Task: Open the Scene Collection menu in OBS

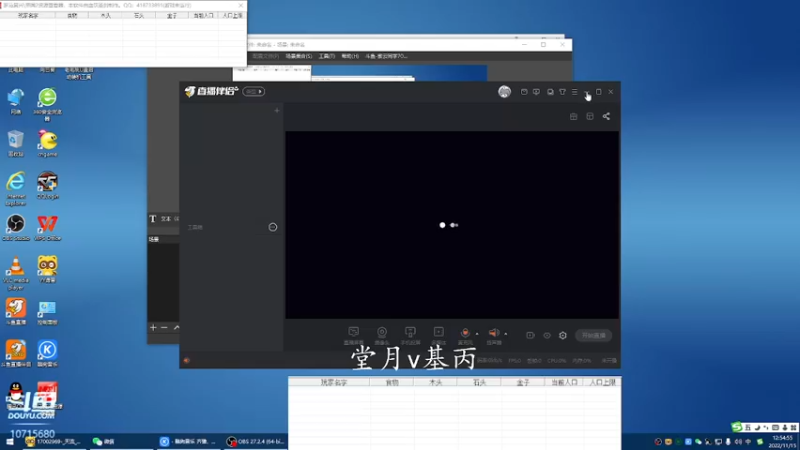Action: [x=298, y=56]
